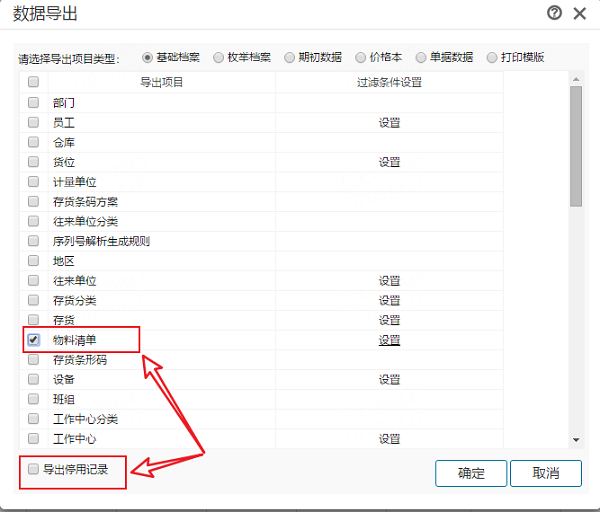Check the 存货条形码 checkbox

tap(33, 359)
